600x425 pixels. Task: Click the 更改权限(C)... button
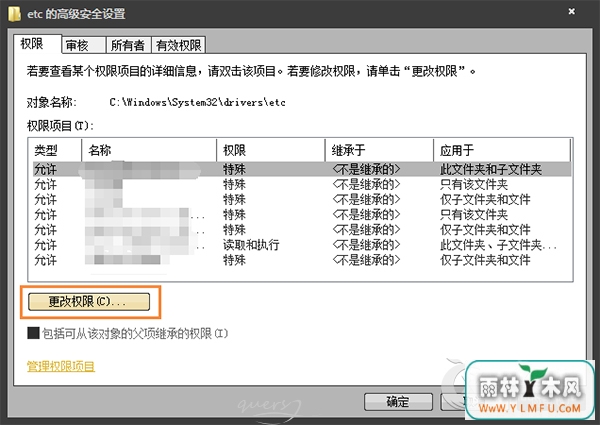tap(89, 301)
